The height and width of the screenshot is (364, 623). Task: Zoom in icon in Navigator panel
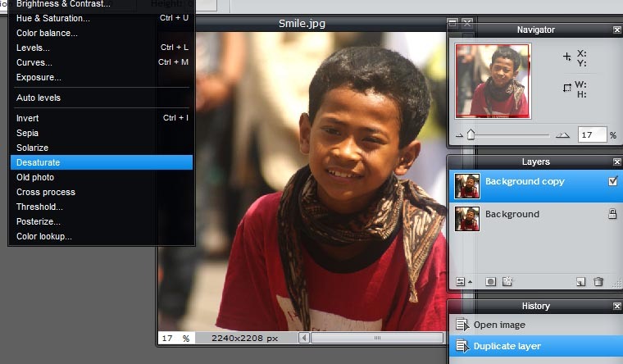(x=562, y=135)
